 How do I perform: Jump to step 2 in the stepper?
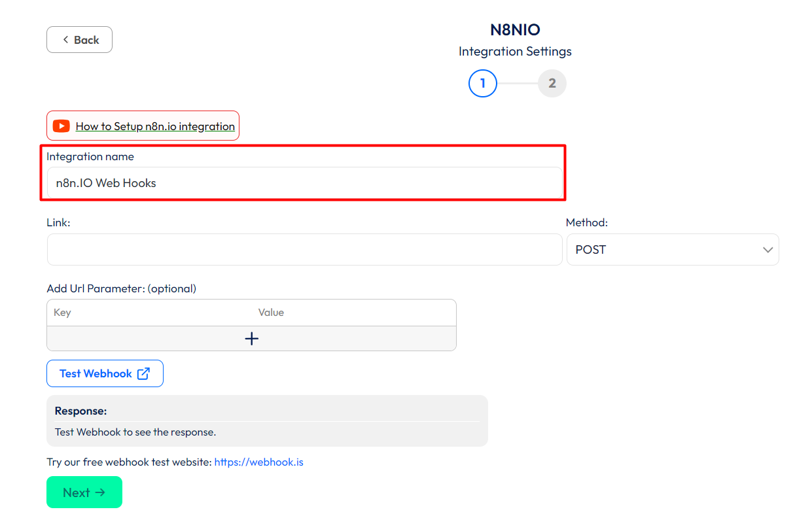[552, 84]
